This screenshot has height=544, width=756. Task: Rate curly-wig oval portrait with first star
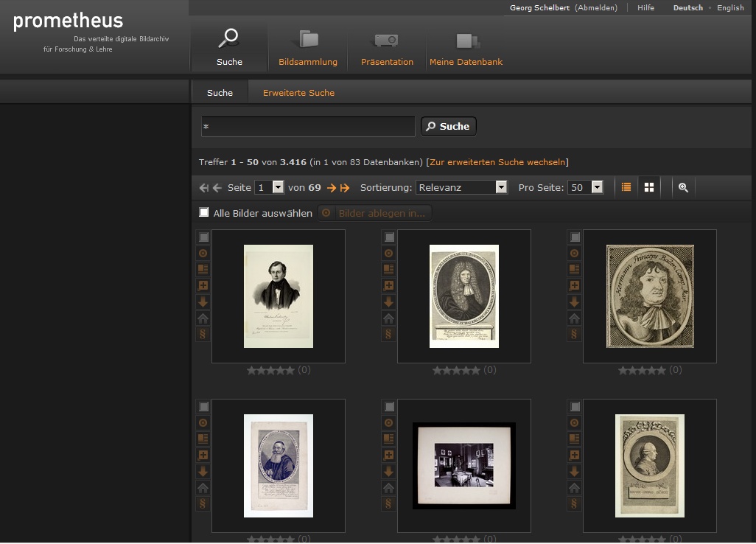click(437, 370)
